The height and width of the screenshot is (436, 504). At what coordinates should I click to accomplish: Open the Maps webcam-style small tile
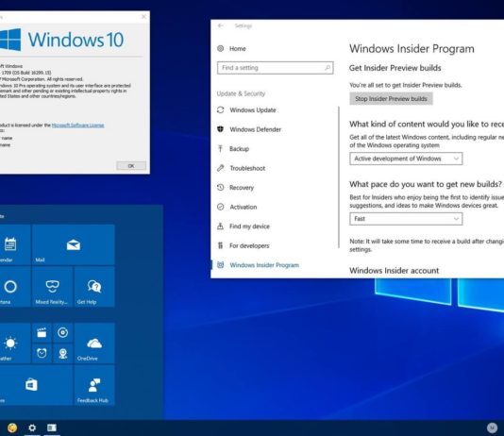62,354
